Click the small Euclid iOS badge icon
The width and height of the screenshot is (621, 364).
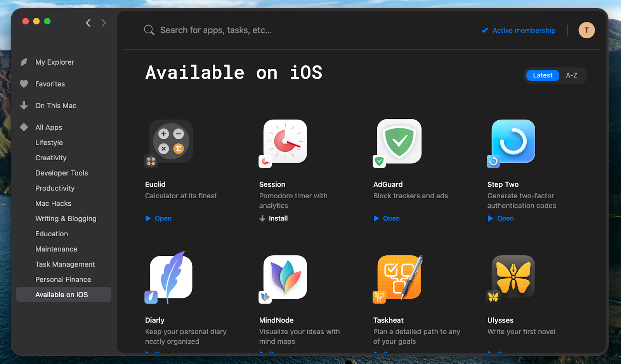(151, 161)
